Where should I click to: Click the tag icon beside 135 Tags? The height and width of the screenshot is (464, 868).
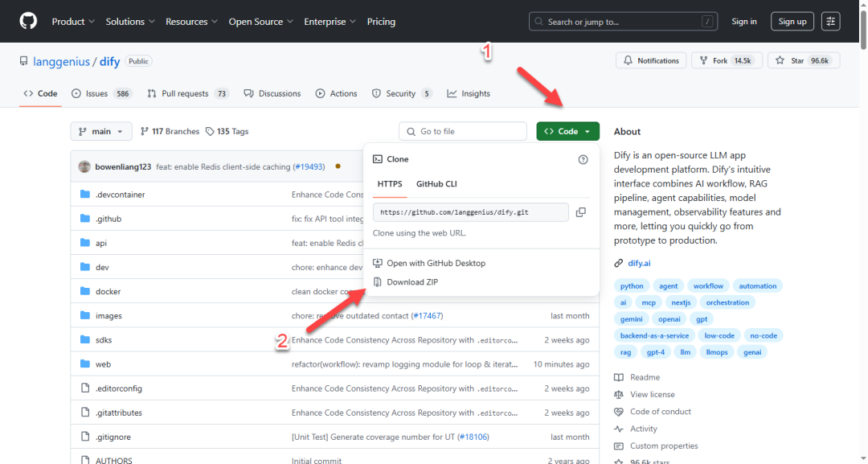(x=210, y=131)
